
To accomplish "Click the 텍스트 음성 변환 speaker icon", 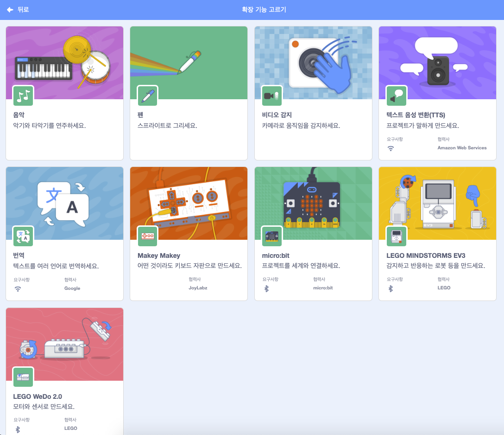I will [x=397, y=96].
